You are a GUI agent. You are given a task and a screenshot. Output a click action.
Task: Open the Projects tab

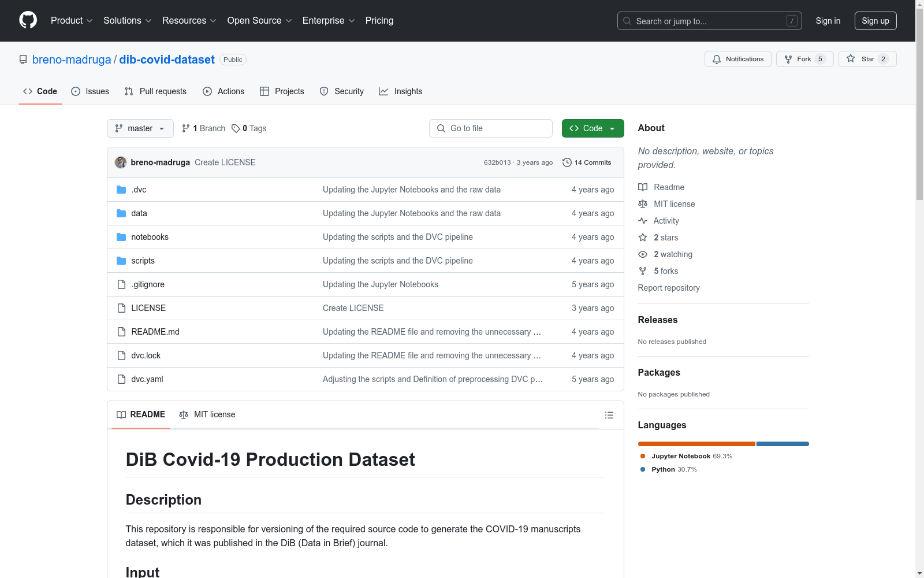pos(282,91)
